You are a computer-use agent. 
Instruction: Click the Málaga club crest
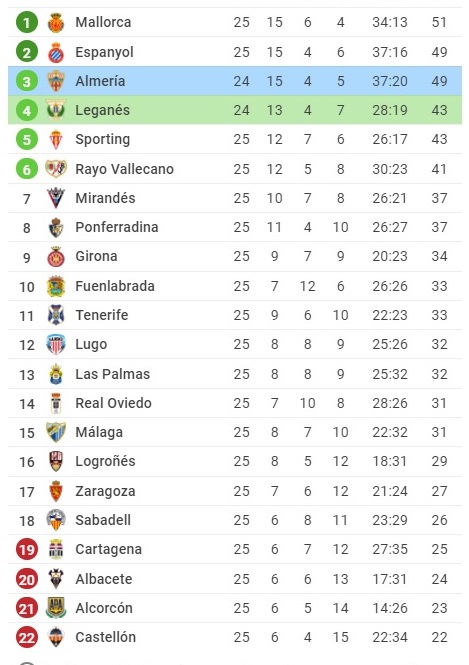point(56,432)
